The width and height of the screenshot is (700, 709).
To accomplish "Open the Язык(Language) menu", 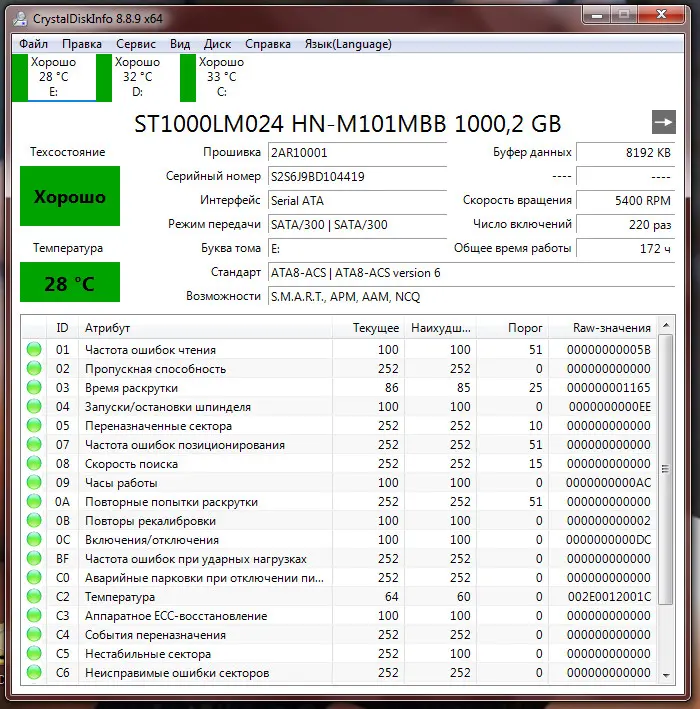I will tap(348, 44).
